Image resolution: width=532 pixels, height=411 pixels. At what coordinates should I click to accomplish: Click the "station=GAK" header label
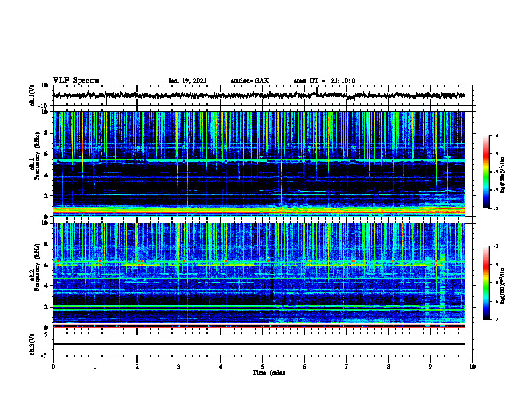point(250,81)
